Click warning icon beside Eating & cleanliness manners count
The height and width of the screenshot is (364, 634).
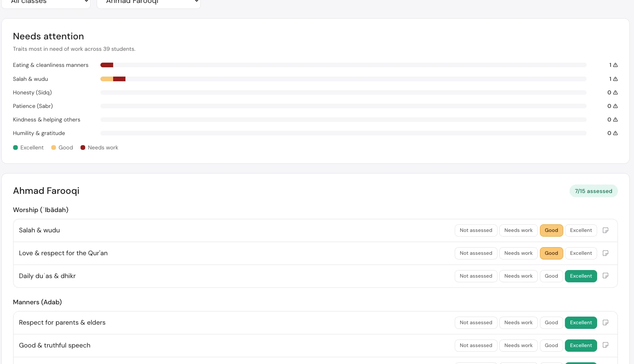coord(615,65)
